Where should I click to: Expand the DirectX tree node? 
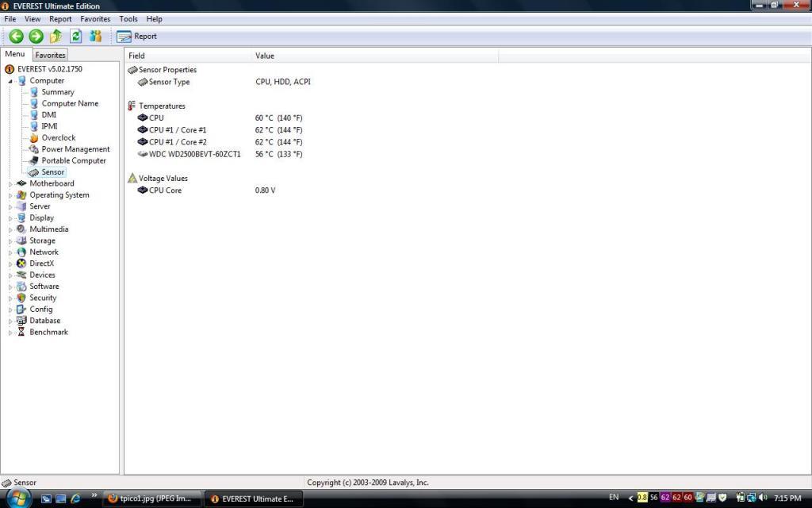[x=10, y=264]
